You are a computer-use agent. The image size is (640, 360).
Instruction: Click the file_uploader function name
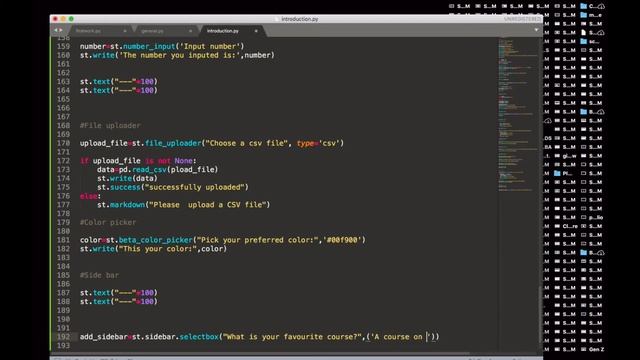(173, 143)
